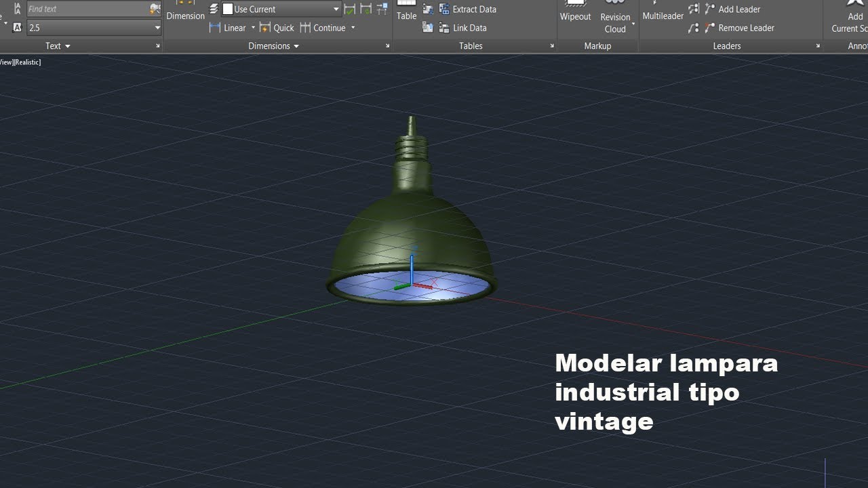
Task: Click the Tables panel title
Action: [471, 46]
